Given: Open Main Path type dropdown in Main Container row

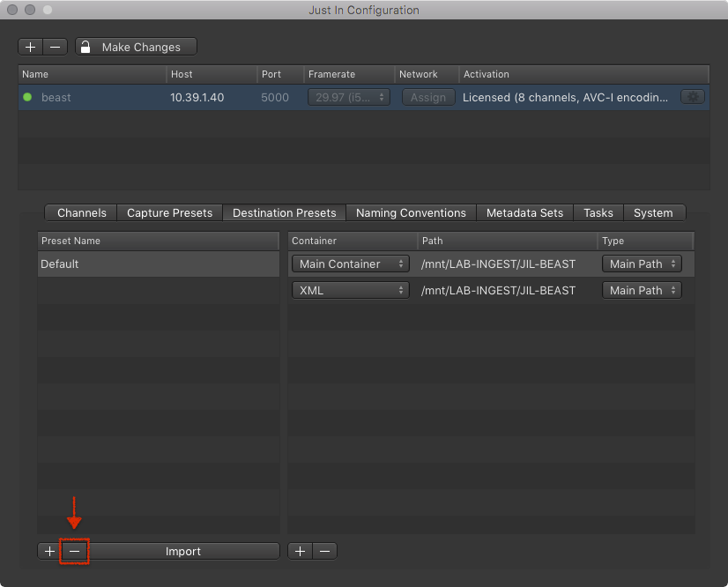Looking at the screenshot, I should coord(642,264).
